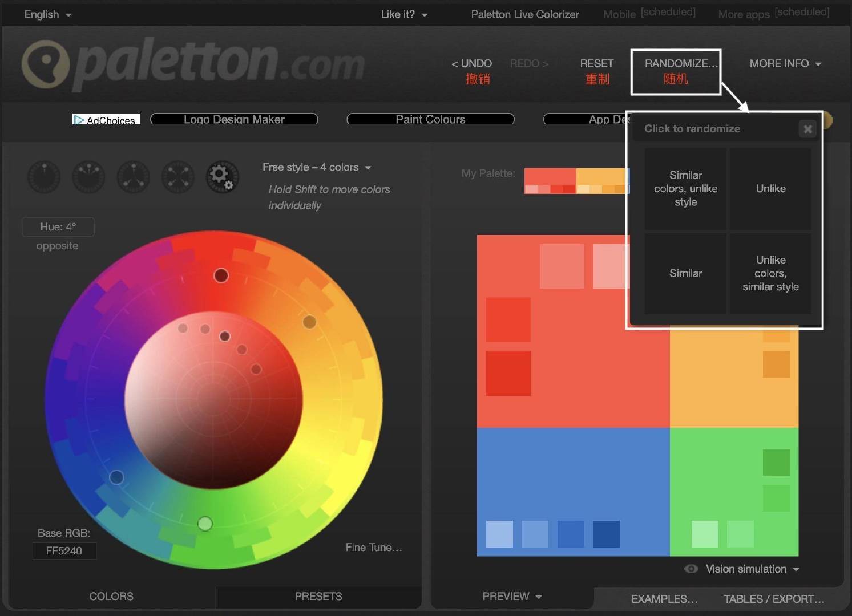The width and height of the screenshot is (852, 616).
Task: Close the Click to randomize popup
Action: pyautogui.click(x=807, y=129)
